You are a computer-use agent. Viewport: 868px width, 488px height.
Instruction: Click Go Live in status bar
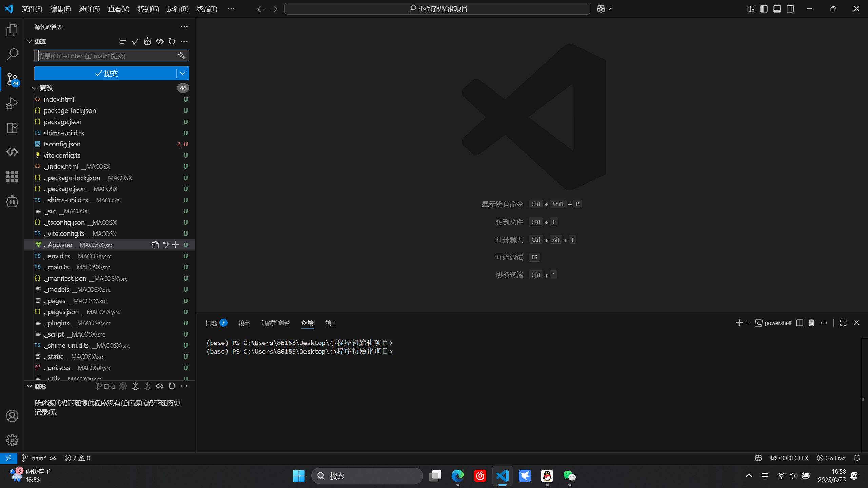tap(831, 458)
